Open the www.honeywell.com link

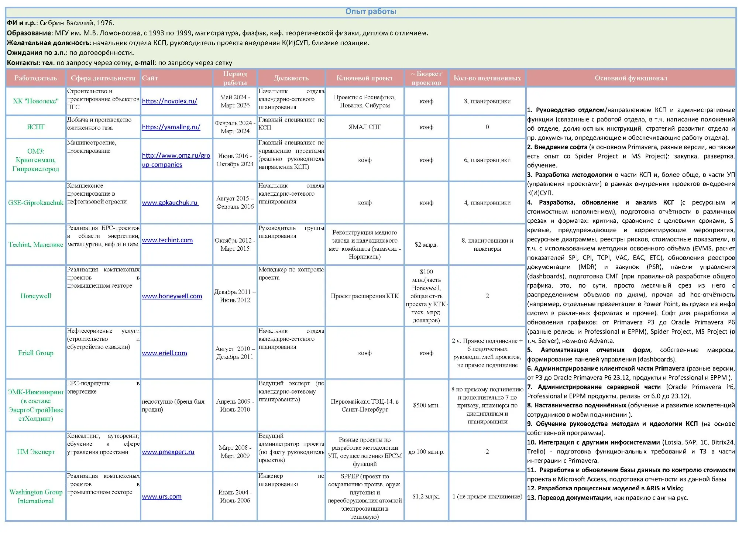click(x=172, y=296)
